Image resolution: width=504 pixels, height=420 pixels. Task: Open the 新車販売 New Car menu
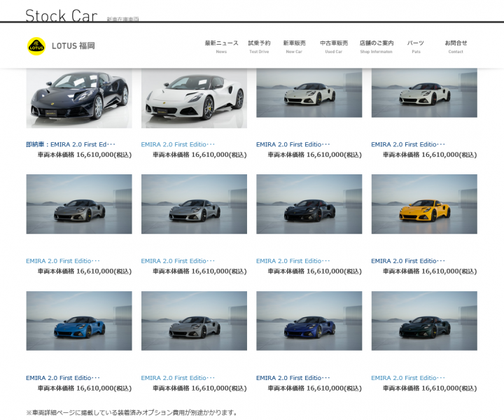tap(294, 47)
